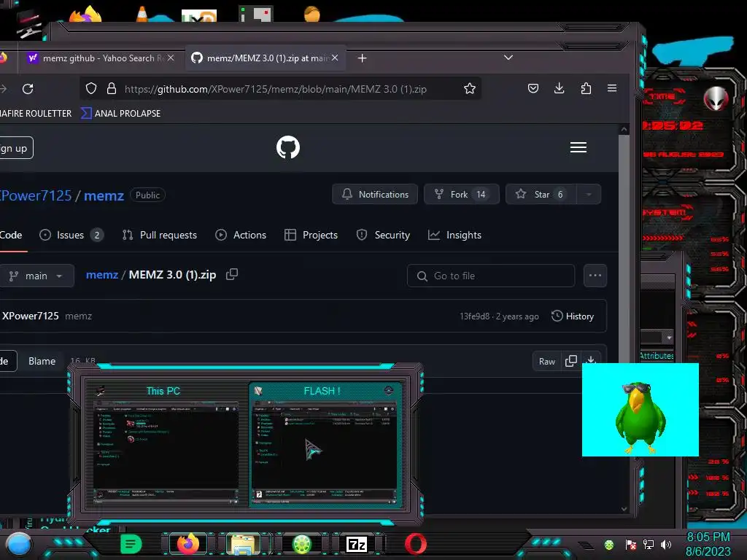This screenshot has width=747, height=560.
Task: Open the Pull requests tab
Action: click(160, 236)
